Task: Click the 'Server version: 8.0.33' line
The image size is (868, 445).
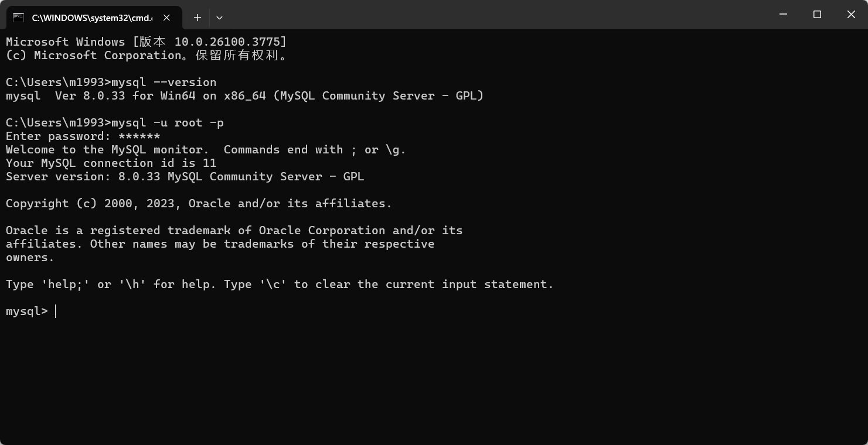Action: 185,176
